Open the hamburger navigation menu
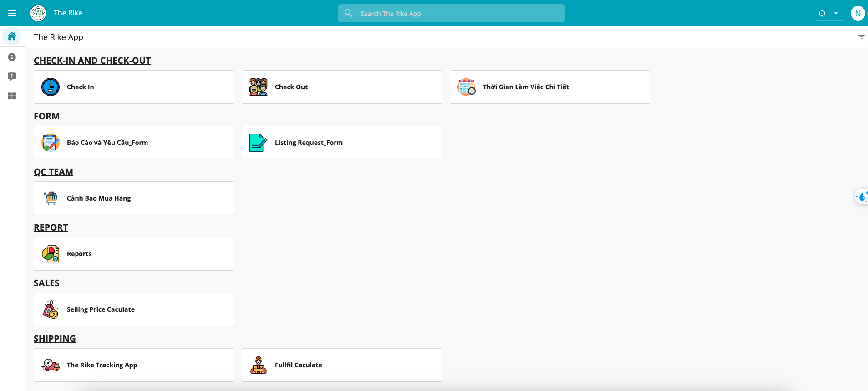The width and height of the screenshot is (868, 391). [x=12, y=13]
